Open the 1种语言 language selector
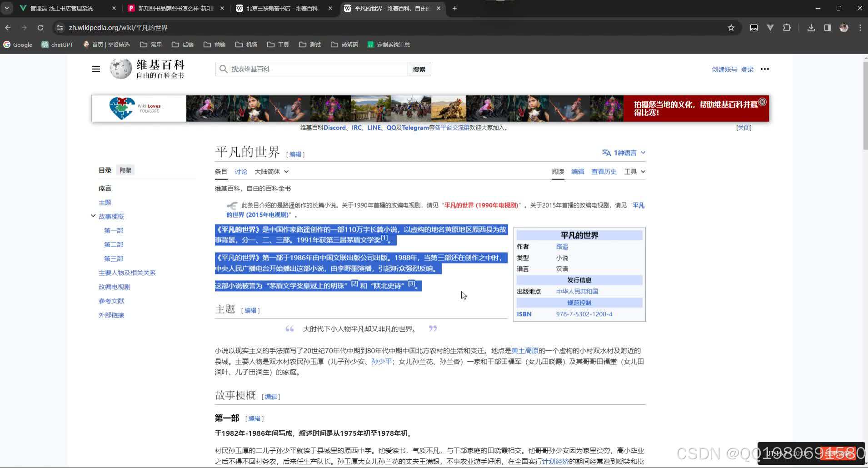 [624, 152]
